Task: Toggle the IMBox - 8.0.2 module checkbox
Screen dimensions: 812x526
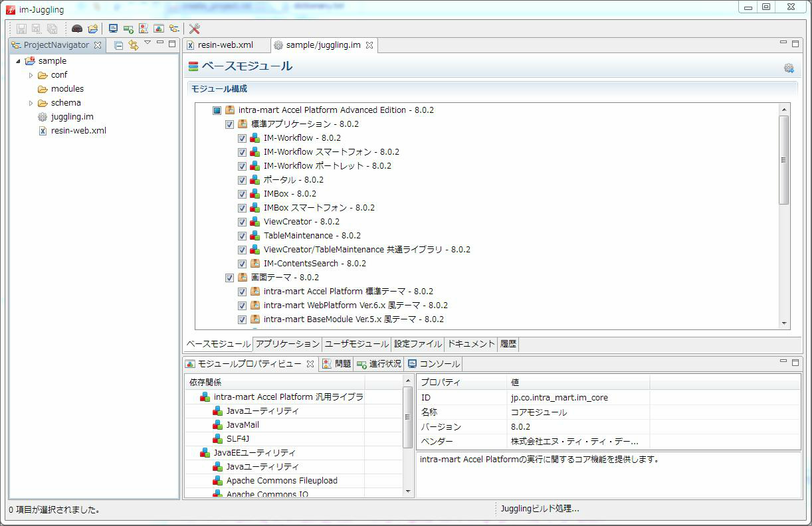Action: (x=243, y=194)
